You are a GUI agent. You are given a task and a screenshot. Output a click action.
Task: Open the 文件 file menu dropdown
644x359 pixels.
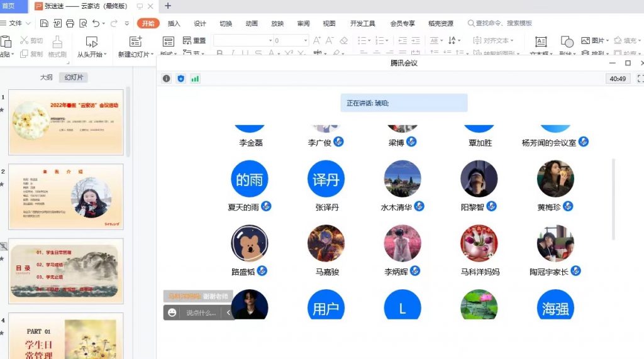pos(18,23)
